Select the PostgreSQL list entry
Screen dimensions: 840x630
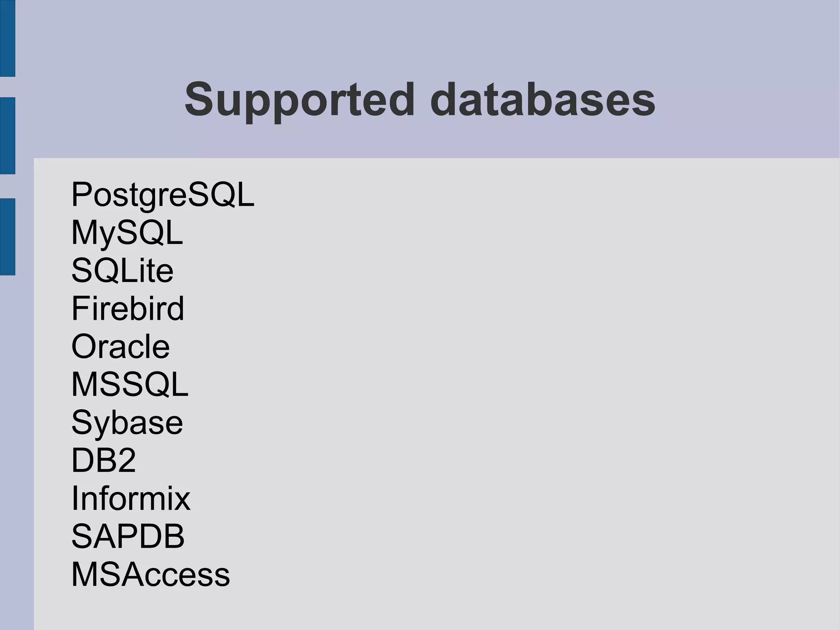pos(163,195)
